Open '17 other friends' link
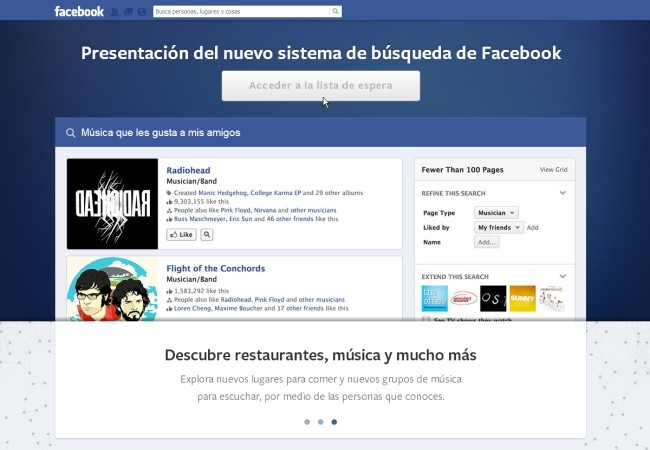Viewport: 650px width, 450px height. 300,308
